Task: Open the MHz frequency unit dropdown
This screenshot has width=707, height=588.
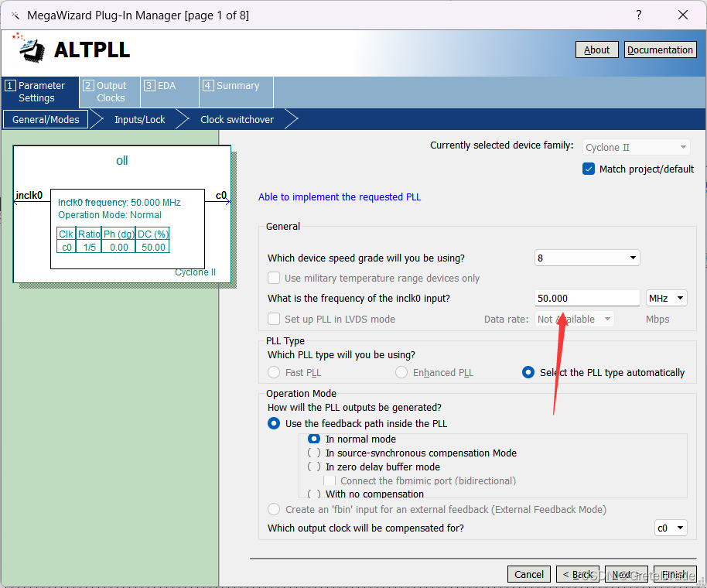Action: [x=667, y=298]
